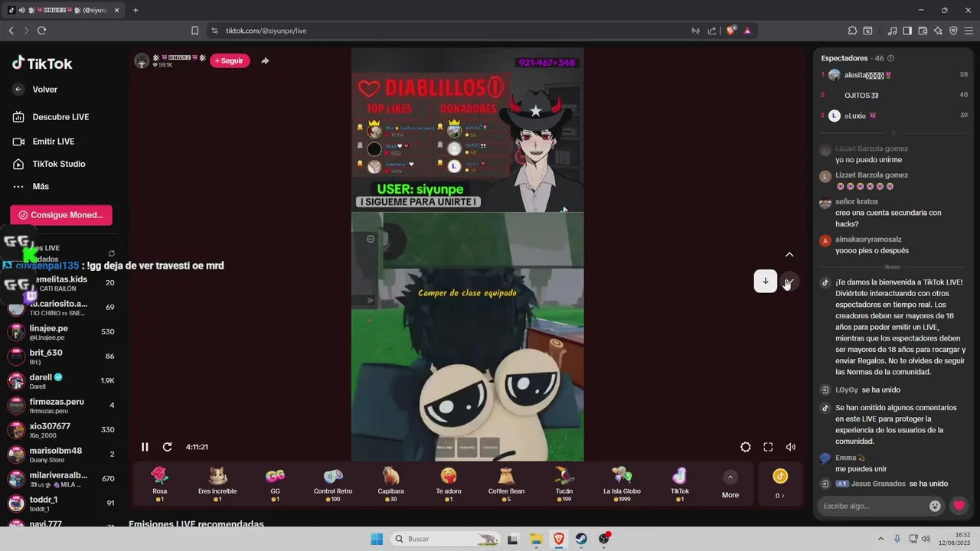Image resolution: width=980 pixels, height=551 pixels.
Task: Open Steam from taskbar
Action: point(581,539)
